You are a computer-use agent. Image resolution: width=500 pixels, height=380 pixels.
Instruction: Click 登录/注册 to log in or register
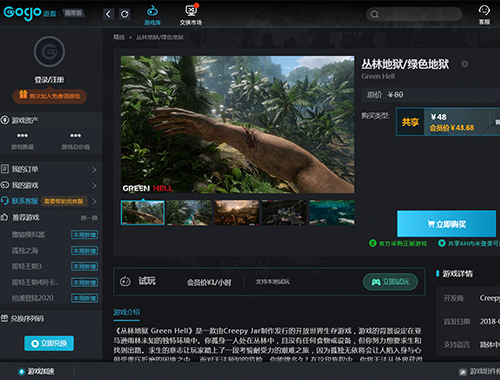coord(49,80)
